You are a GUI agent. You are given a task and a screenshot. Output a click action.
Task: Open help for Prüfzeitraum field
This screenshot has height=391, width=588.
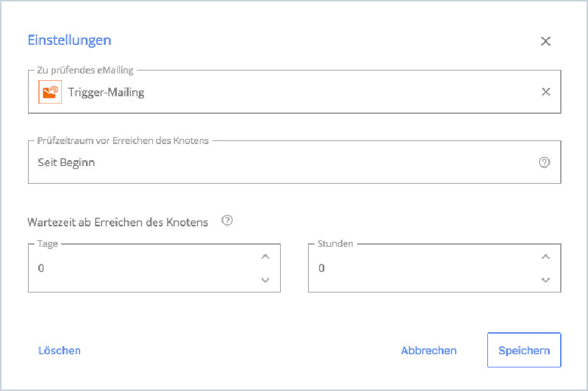click(544, 162)
